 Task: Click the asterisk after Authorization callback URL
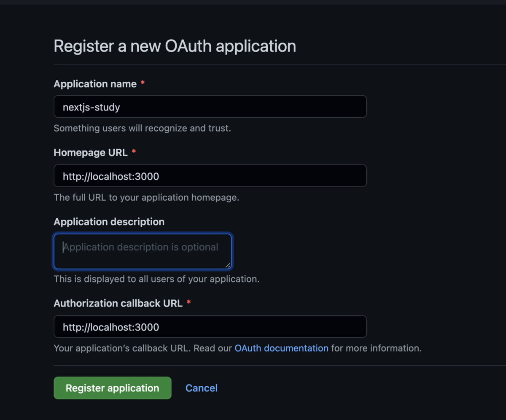click(188, 303)
